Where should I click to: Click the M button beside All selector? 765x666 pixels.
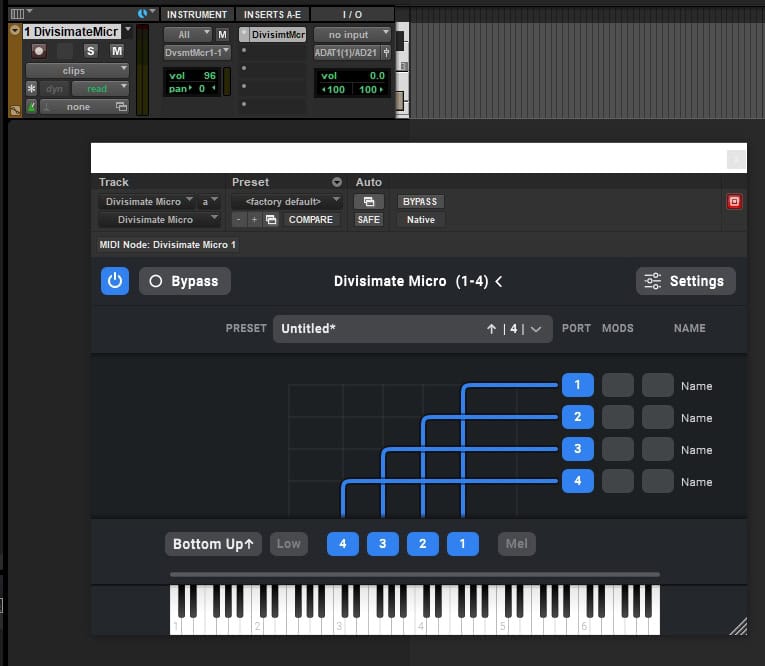coord(222,35)
